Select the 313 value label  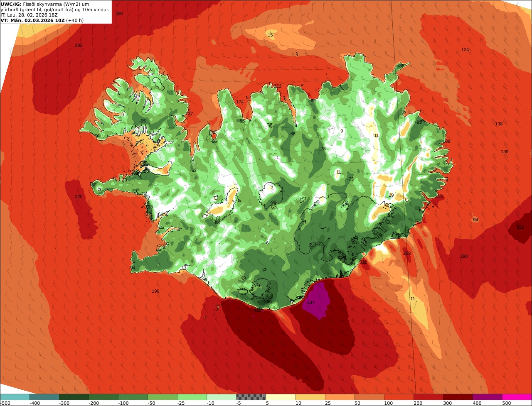click(x=439, y=197)
